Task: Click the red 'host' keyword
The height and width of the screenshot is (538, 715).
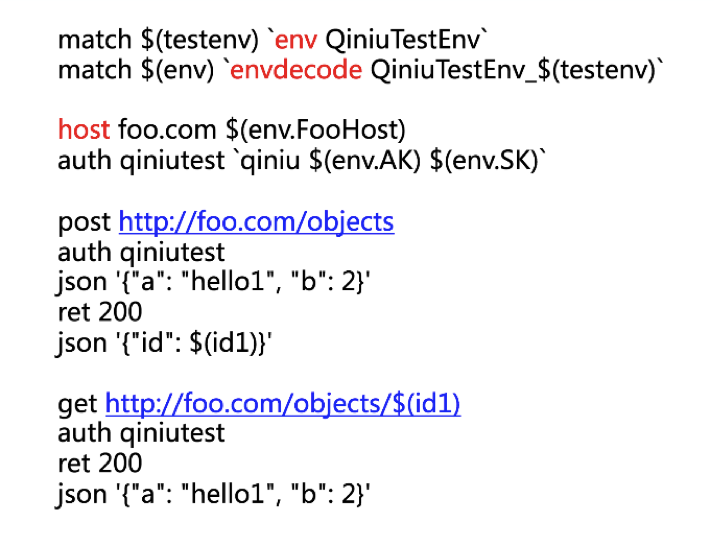Action: point(84,129)
